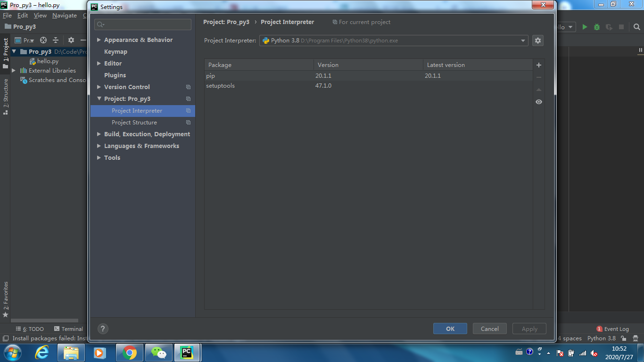Image resolution: width=644 pixels, height=362 pixels.
Task: Click the OK button
Action: pyautogui.click(x=450, y=329)
